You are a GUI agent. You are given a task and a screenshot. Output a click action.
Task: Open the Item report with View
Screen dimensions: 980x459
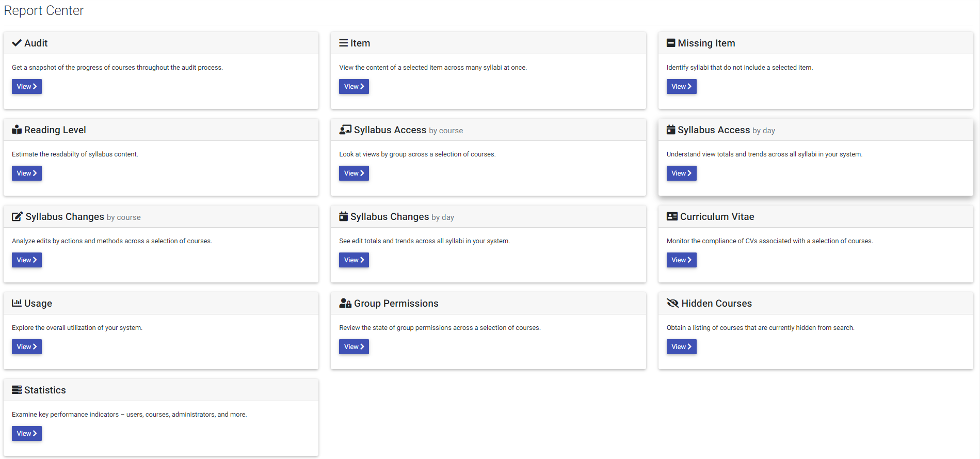tap(354, 86)
